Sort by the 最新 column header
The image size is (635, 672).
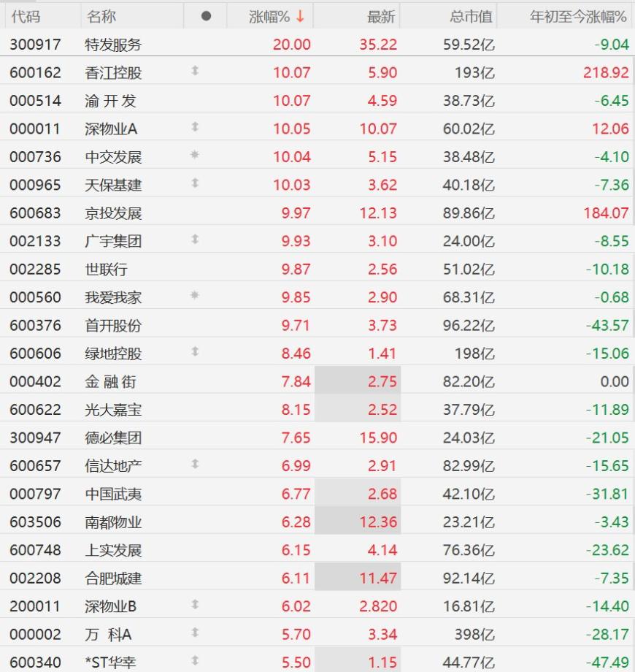point(381,17)
